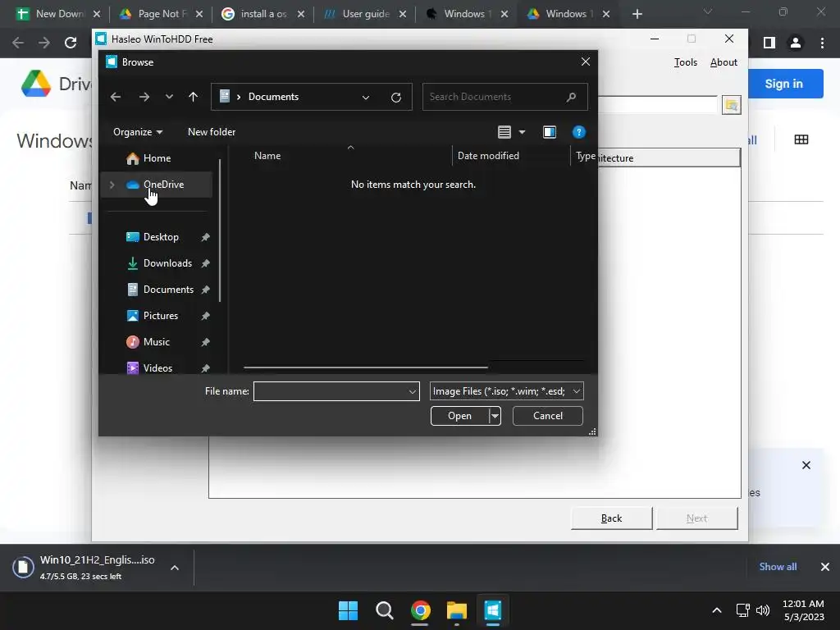This screenshot has height=630, width=840.
Task: Click the Open button
Action: [x=459, y=416]
